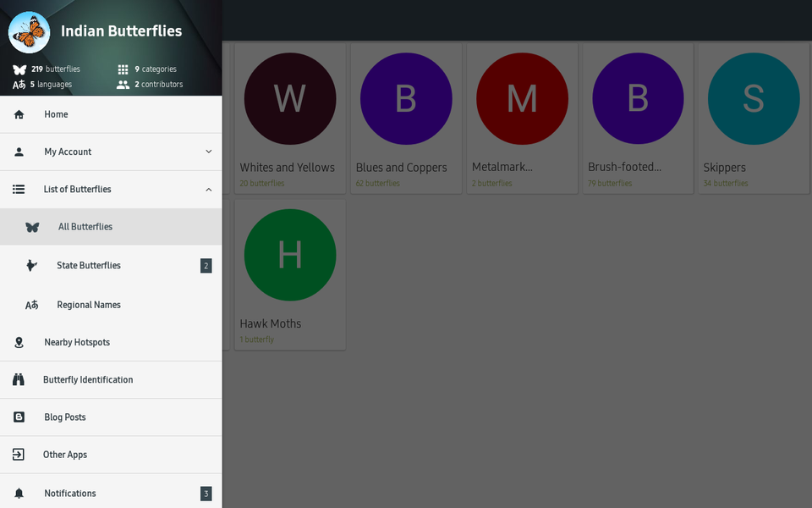Open the Skippers category circle
Screen dimensions: 812x508
click(753, 99)
